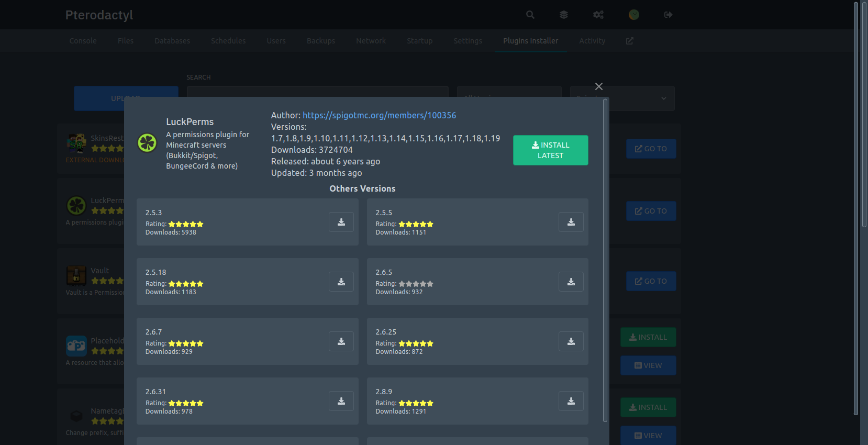Download LuckPerms version 2.5.5
This screenshot has width=868, height=445.
[x=571, y=222]
